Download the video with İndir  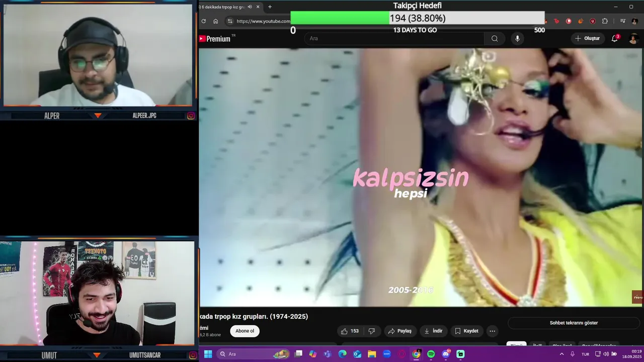(433, 331)
